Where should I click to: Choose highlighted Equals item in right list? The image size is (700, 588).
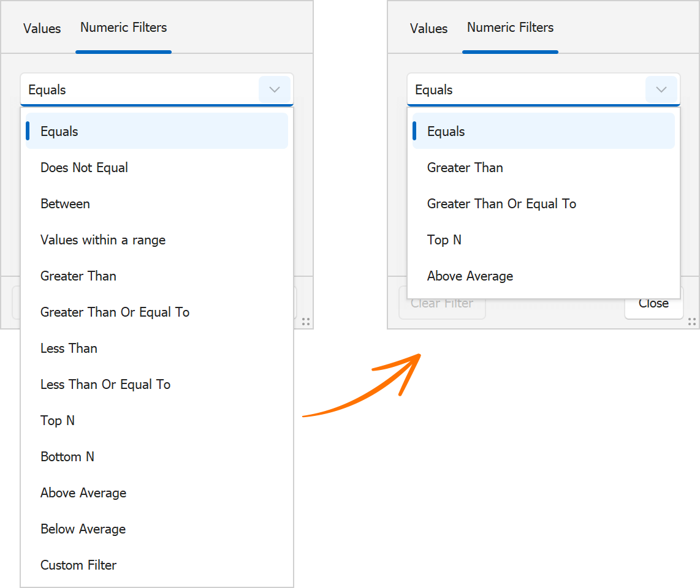pyautogui.click(x=543, y=131)
